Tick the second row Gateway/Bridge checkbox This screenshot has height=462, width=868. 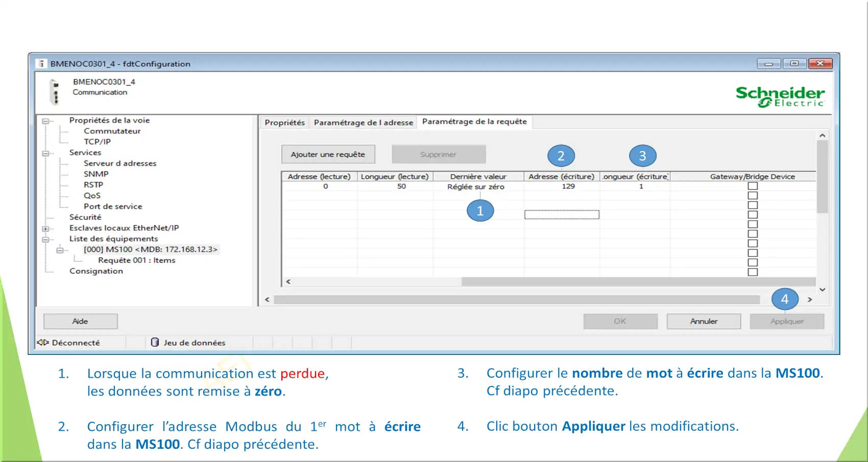753,196
